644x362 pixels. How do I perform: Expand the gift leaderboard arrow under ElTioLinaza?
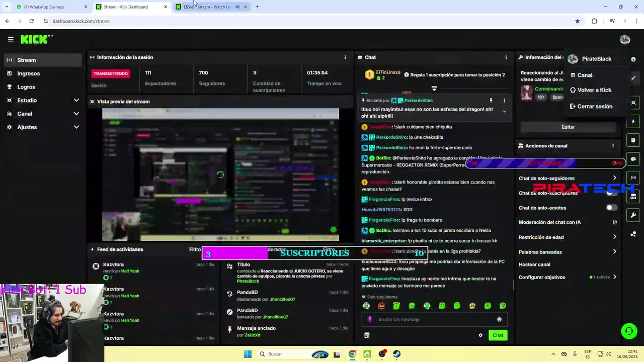(x=434, y=88)
